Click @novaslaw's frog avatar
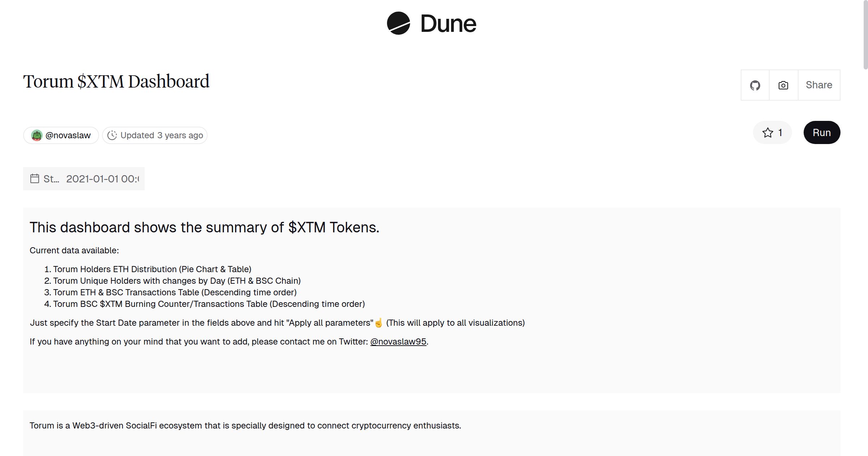Screen dimensions: 868x456 pyautogui.click(x=37, y=135)
